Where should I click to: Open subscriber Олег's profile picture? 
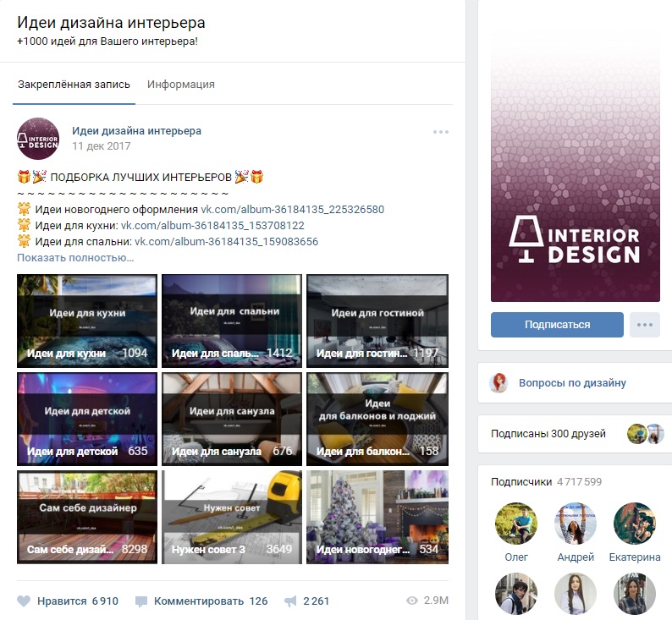click(x=516, y=524)
